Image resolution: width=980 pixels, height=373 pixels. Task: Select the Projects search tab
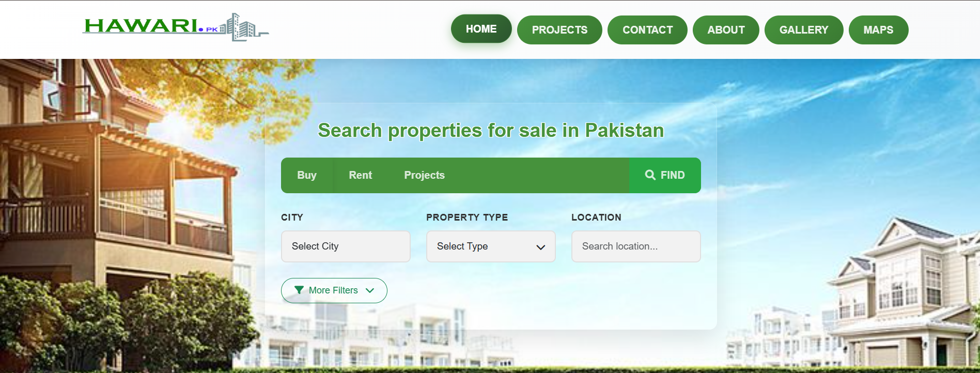click(424, 175)
